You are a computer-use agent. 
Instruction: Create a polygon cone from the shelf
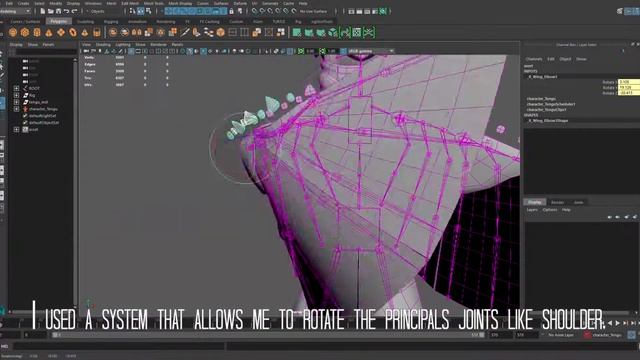point(49,32)
